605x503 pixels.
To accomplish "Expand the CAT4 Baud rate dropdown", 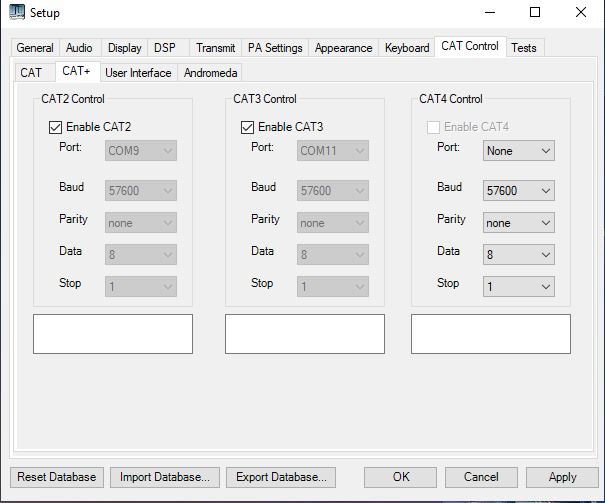I will [x=518, y=191].
